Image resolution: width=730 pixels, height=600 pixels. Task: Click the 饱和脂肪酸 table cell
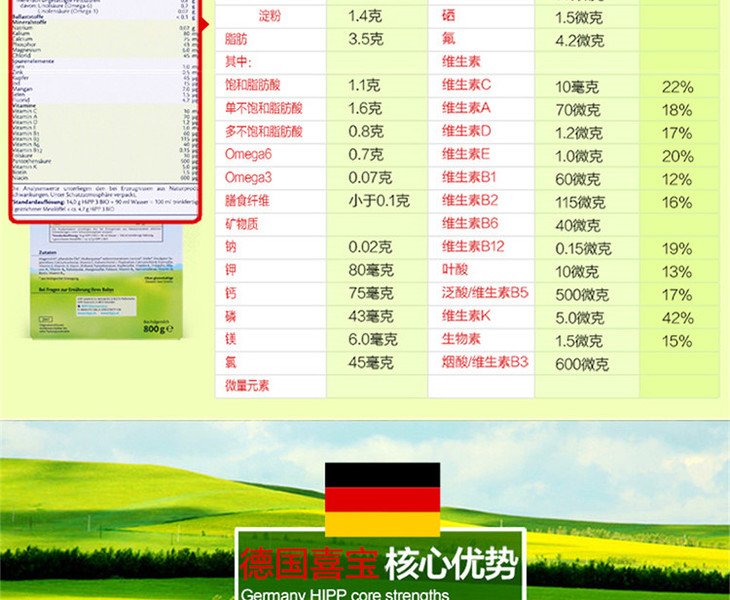(260, 86)
